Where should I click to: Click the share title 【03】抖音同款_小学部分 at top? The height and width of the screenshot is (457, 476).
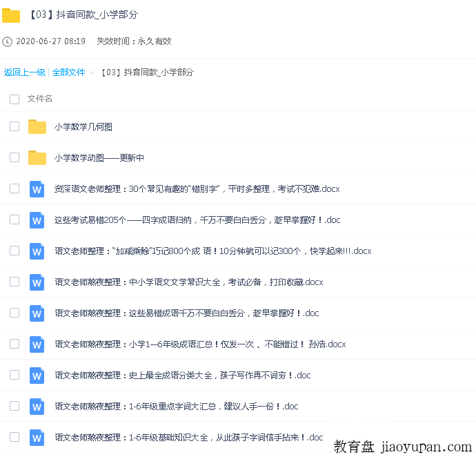[x=83, y=14]
